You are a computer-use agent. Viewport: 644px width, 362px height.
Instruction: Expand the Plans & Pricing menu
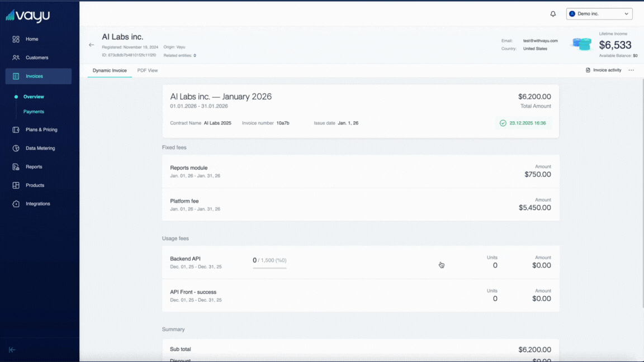click(x=41, y=130)
